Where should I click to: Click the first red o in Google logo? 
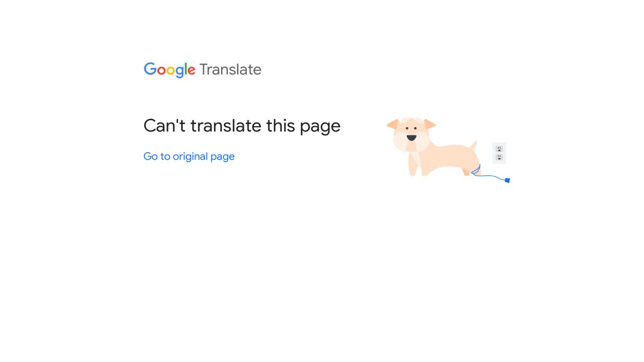[161, 71]
